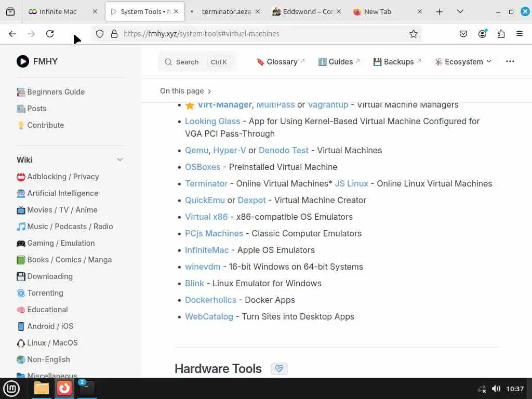Viewport: 532px width, 399px height.
Task: Open Adblocking / Privacy wiki section
Action: click(58, 177)
